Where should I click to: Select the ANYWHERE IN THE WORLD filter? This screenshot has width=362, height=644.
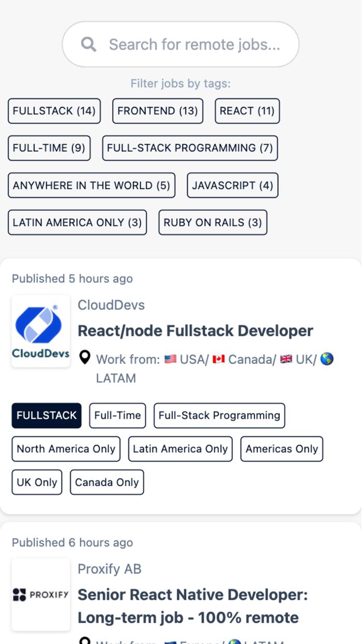tap(91, 185)
